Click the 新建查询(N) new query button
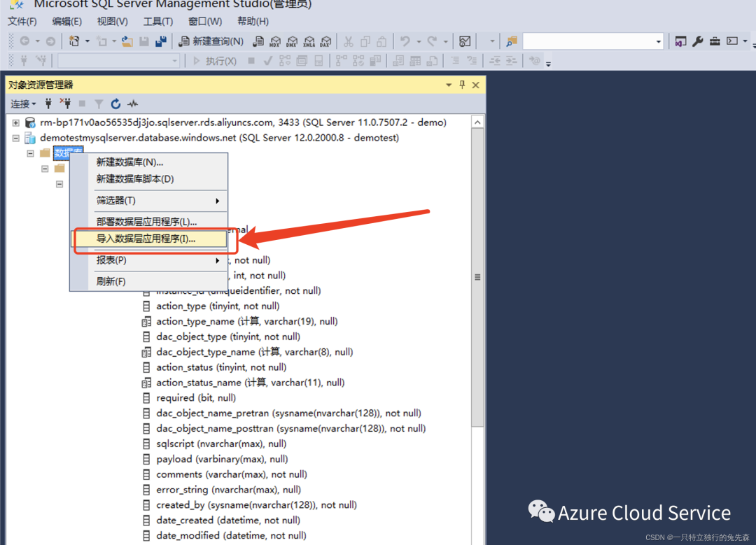This screenshot has width=756, height=545. 211,41
